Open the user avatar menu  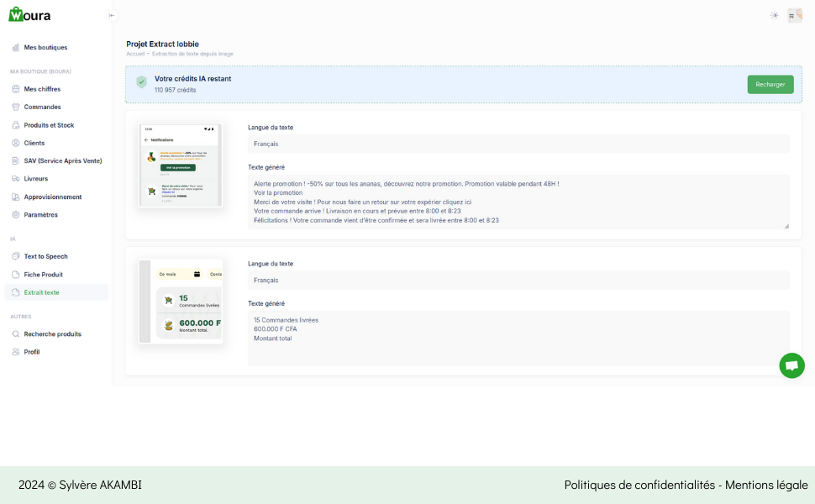tap(795, 15)
